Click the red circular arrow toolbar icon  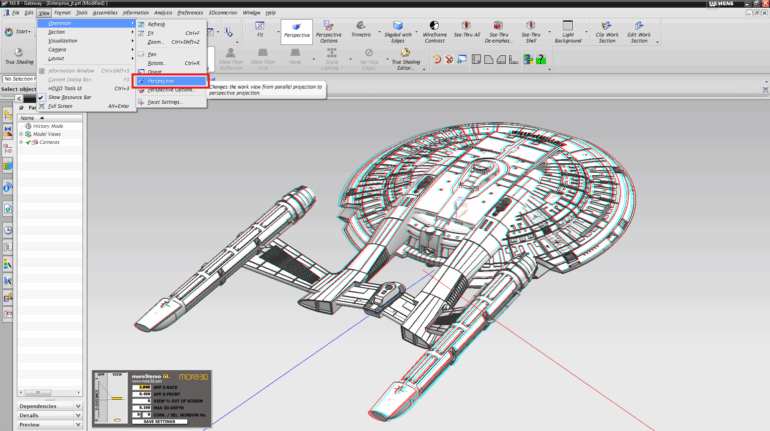point(437,59)
